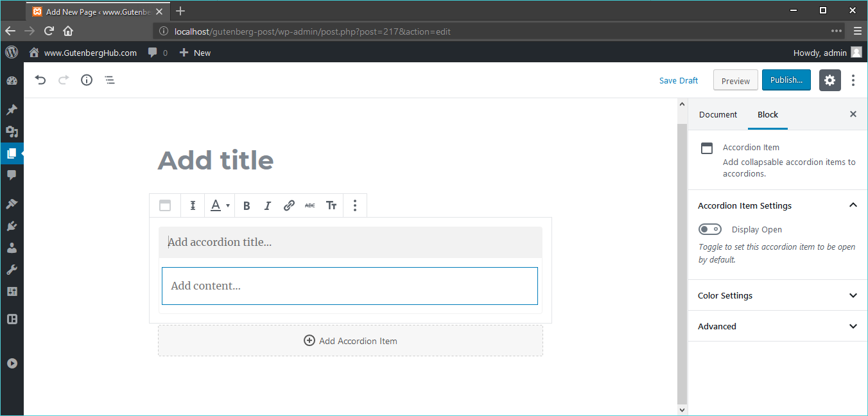The image size is (868, 416).
Task: Click the Publish button
Action: pos(786,80)
